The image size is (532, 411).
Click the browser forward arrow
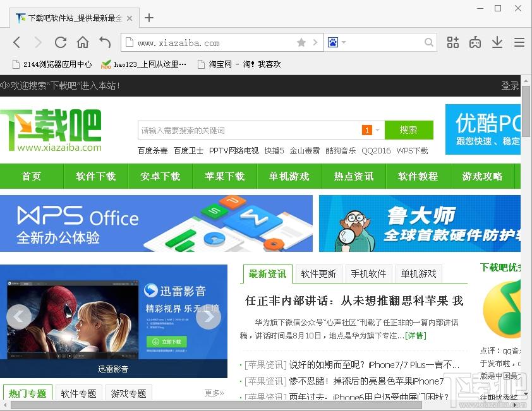coord(39,42)
